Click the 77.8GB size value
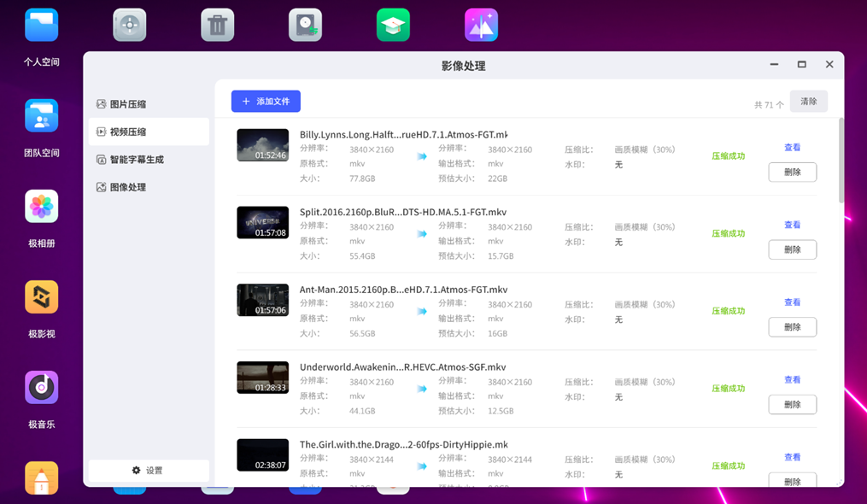The height and width of the screenshot is (504, 867). click(x=362, y=179)
